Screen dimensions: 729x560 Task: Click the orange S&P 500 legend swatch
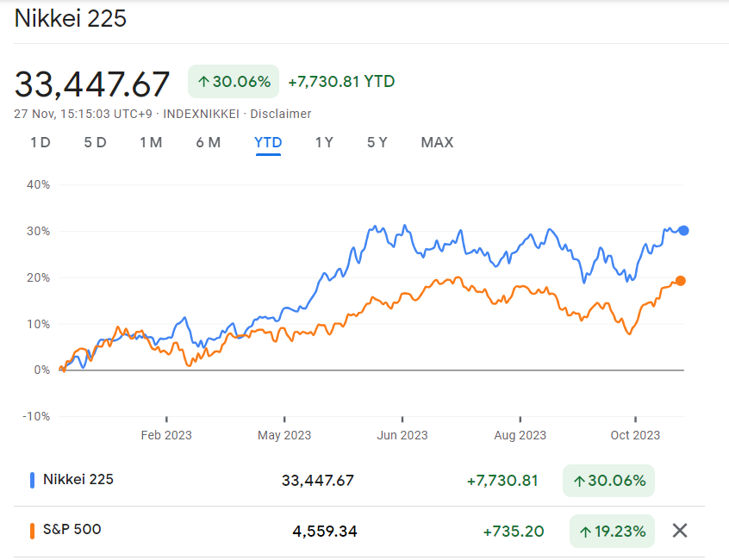(x=33, y=530)
